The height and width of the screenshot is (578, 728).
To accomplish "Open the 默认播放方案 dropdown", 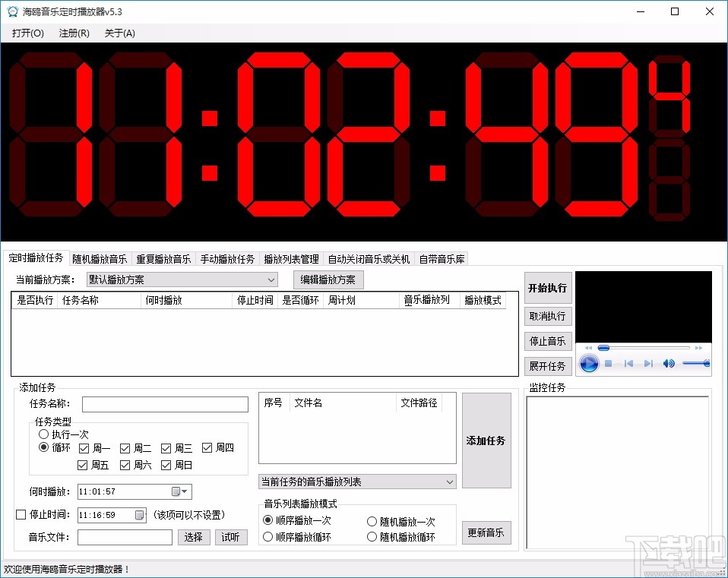I will point(271,280).
